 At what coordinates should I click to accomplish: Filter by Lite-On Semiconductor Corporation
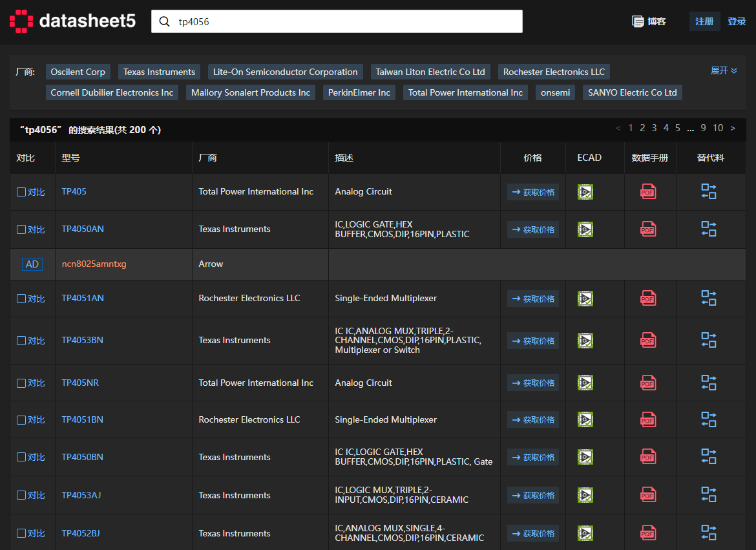pos(286,72)
